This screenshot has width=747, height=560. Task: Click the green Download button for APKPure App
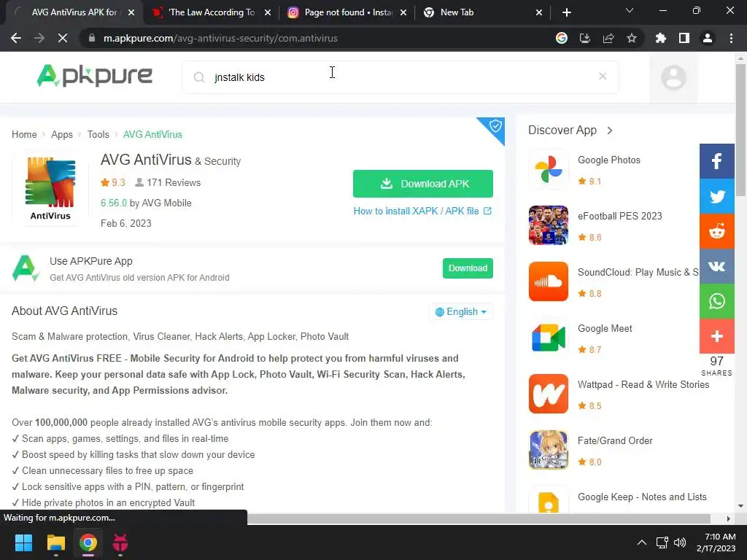pyautogui.click(x=468, y=268)
